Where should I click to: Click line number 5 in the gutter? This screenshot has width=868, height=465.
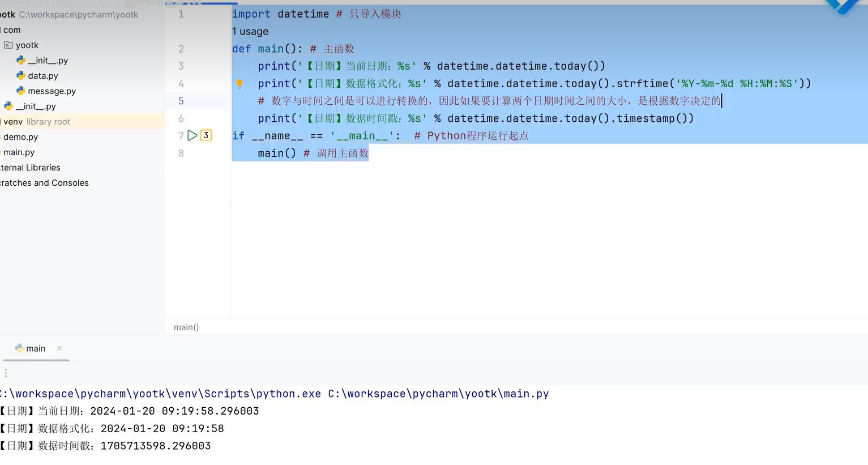tap(181, 101)
